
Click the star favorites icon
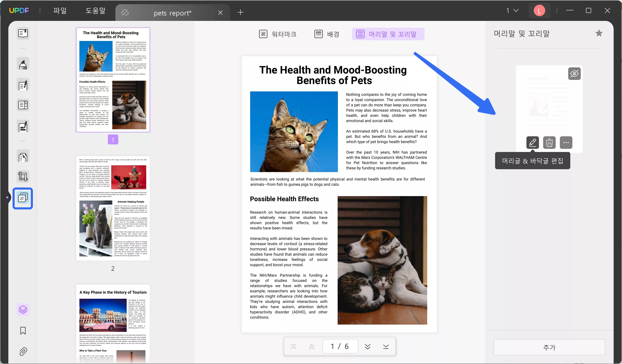tap(599, 33)
